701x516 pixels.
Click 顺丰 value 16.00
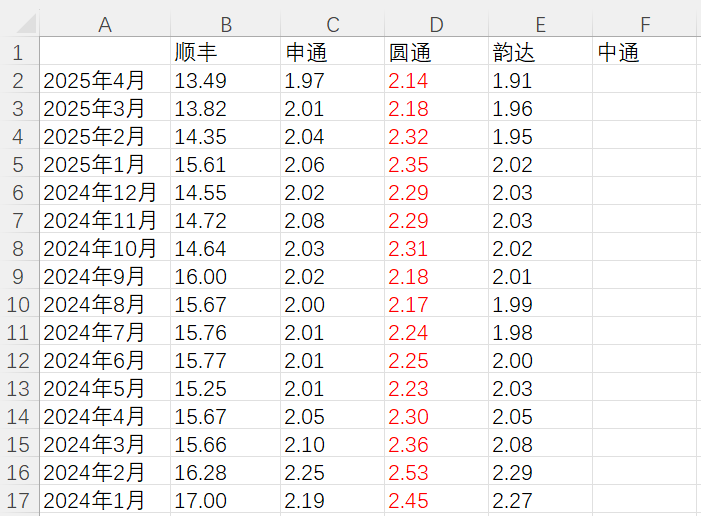pos(226,276)
